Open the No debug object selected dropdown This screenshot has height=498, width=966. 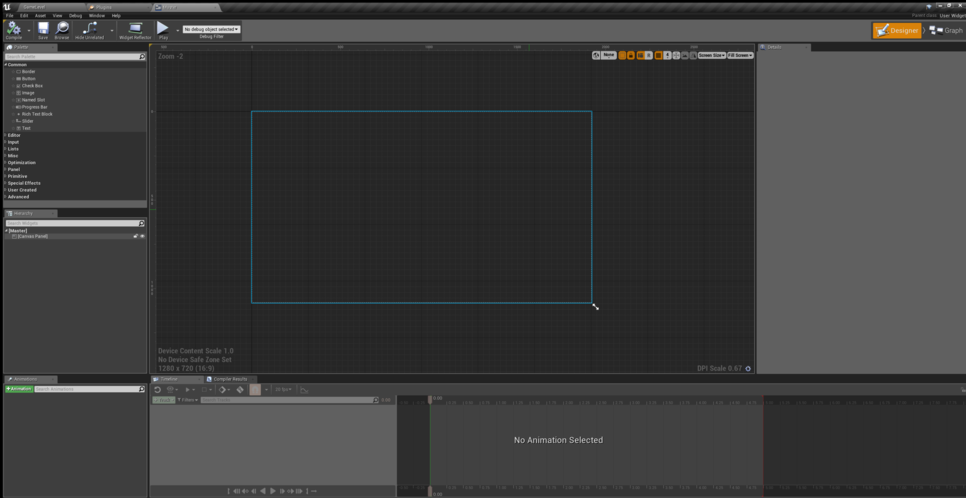coord(211,29)
